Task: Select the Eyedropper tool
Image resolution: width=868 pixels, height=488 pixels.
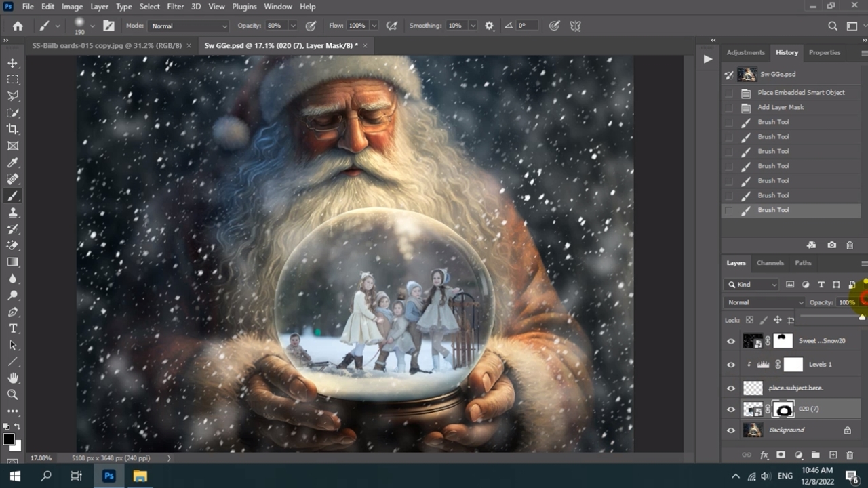Action: click(13, 163)
